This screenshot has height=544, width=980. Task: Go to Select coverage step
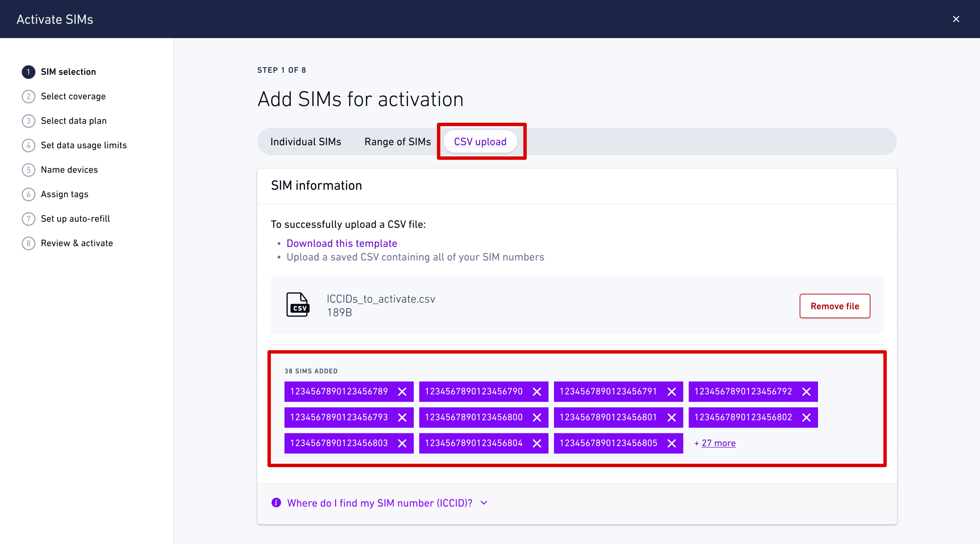coord(73,96)
